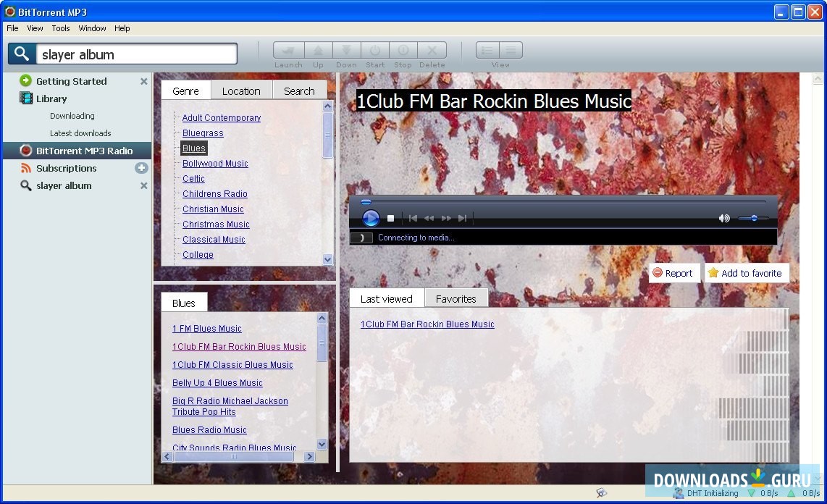The width and height of the screenshot is (827, 504).
Task: Click the rewind button in player
Action: point(429,218)
